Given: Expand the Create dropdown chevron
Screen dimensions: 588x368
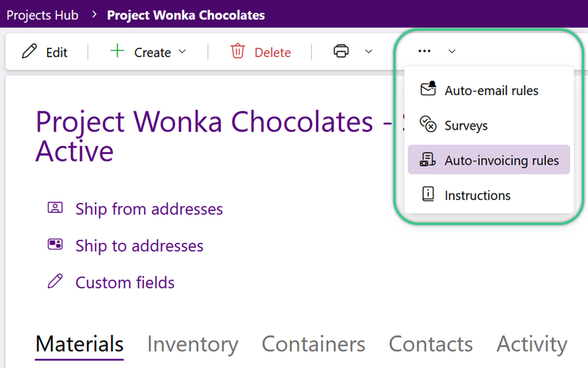Looking at the screenshot, I should pyautogui.click(x=182, y=52).
